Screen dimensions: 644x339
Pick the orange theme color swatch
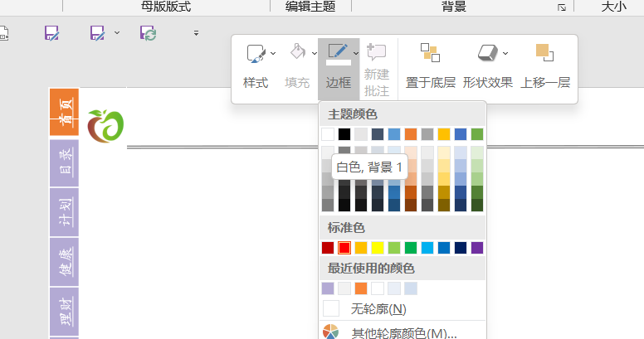pyautogui.click(x=411, y=134)
